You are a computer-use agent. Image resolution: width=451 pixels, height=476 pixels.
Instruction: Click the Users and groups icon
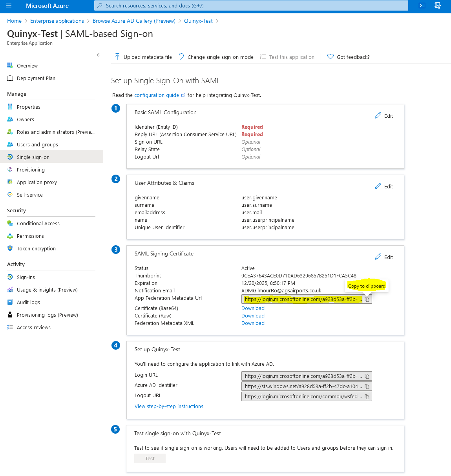point(10,144)
